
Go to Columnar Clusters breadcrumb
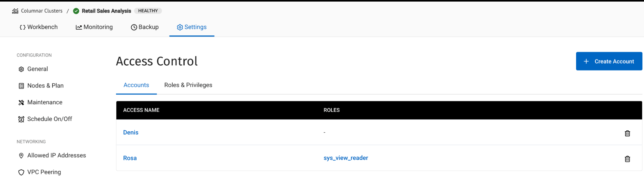point(42,11)
